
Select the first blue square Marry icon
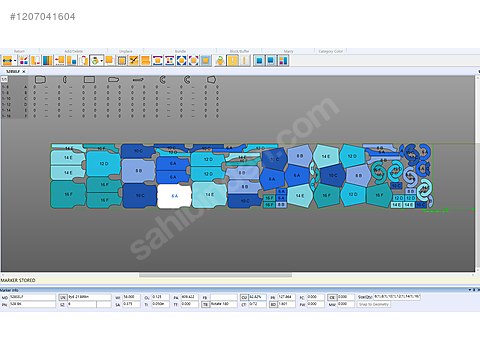point(259,61)
